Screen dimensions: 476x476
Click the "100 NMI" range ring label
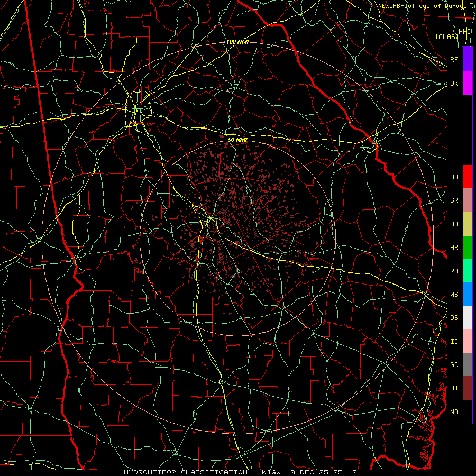237,42
